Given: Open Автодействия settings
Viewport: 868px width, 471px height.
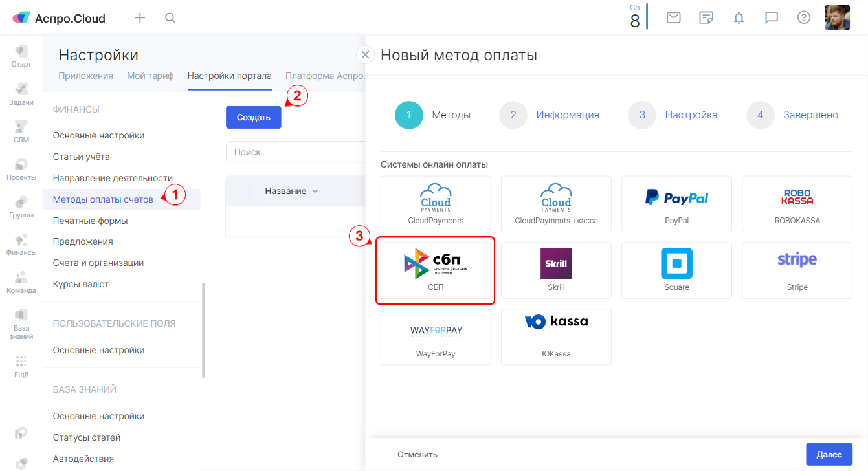Looking at the screenshot, I should pyautogui.click(x=83, y=459).
